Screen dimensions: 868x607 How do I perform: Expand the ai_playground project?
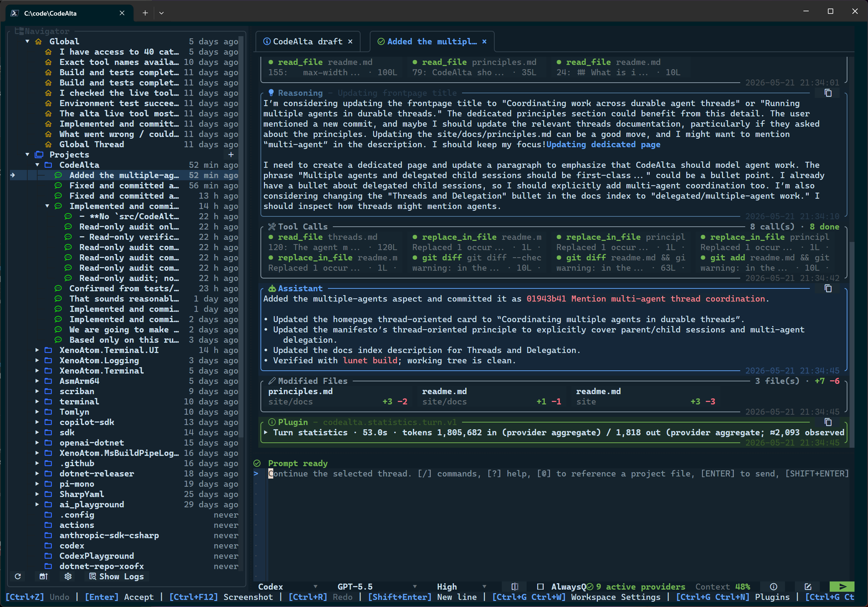[37, 504]
